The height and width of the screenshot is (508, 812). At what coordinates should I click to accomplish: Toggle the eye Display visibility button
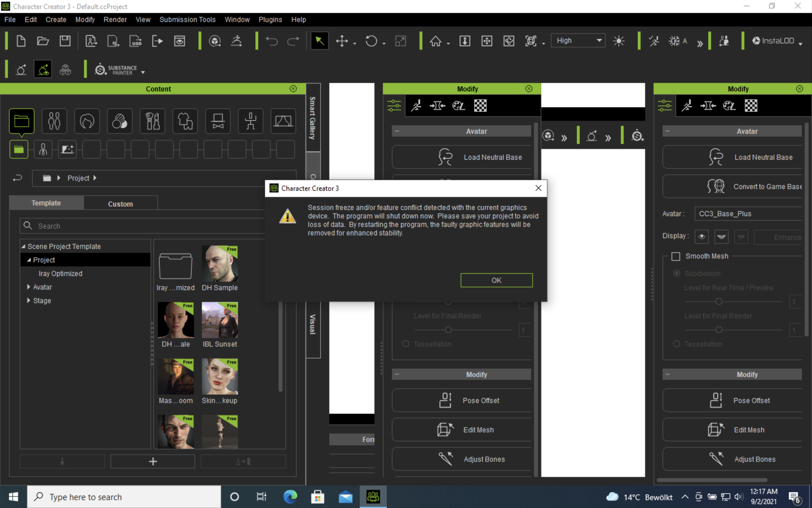[x=702, y=237]
